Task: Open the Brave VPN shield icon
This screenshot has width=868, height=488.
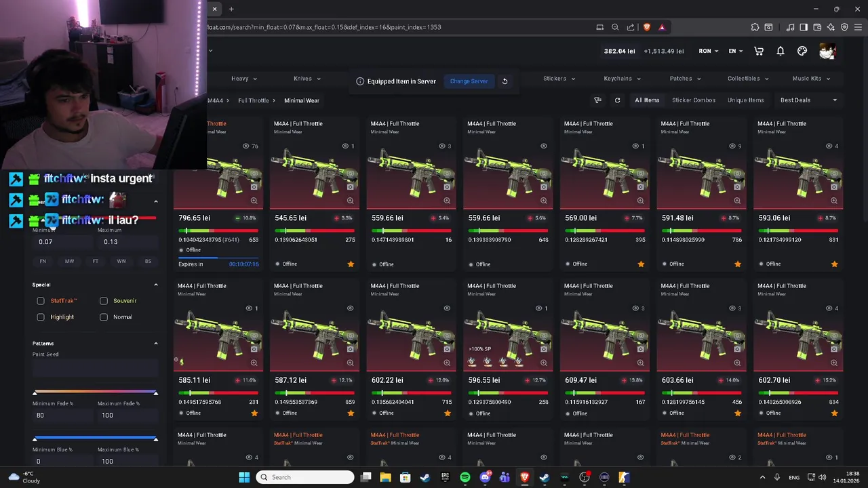Action: (844, 27)
